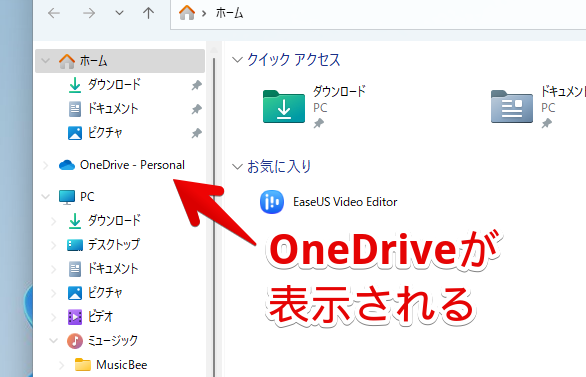Collapse the PC tree node
This screenshot has height=377, width=586.
tap(46, 197)
